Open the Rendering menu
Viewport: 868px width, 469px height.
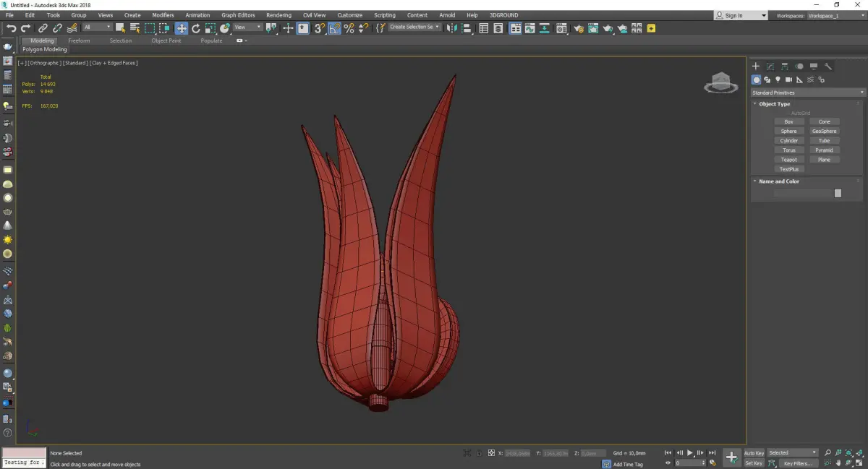tap(278, 15)
